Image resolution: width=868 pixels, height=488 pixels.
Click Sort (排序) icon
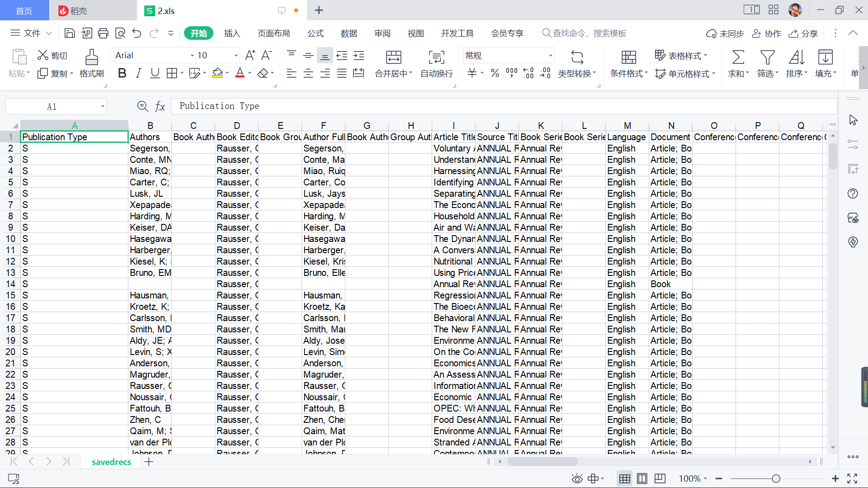(x=796, y=57)
